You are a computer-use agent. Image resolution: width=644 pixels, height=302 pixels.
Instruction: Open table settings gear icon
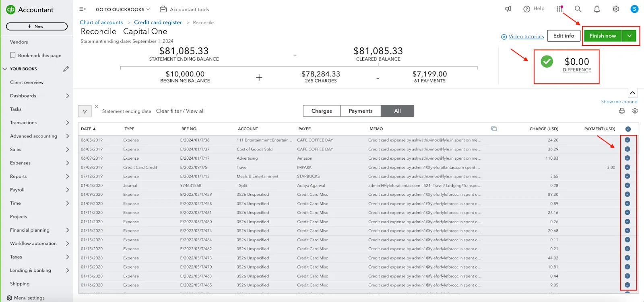(635, 111)
